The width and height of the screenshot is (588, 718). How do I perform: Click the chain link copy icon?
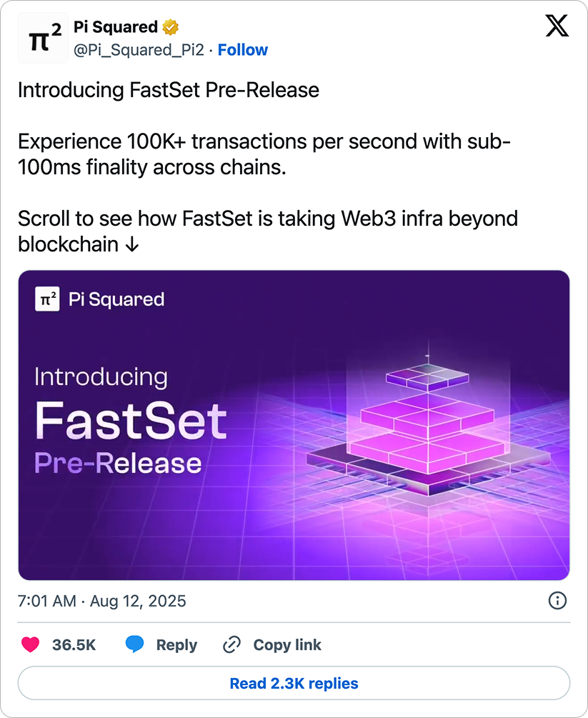click(x=231, y=644)
